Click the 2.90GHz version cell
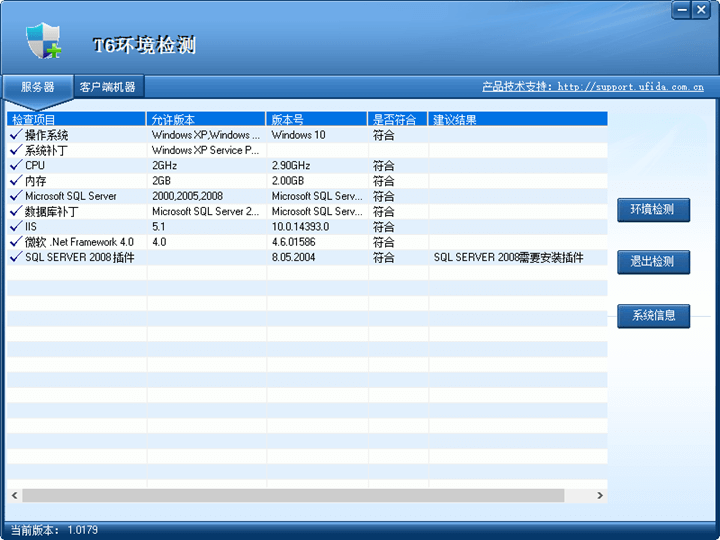 coord(291,165)
